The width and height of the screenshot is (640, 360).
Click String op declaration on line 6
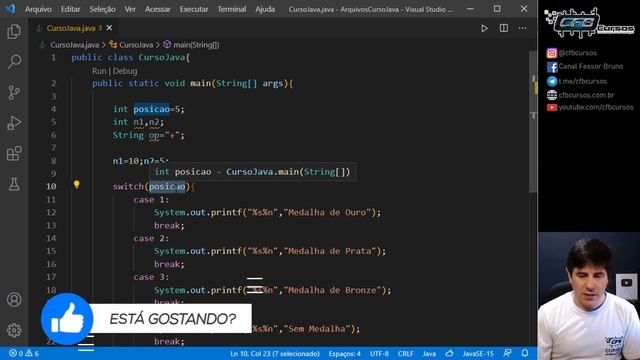149,135
